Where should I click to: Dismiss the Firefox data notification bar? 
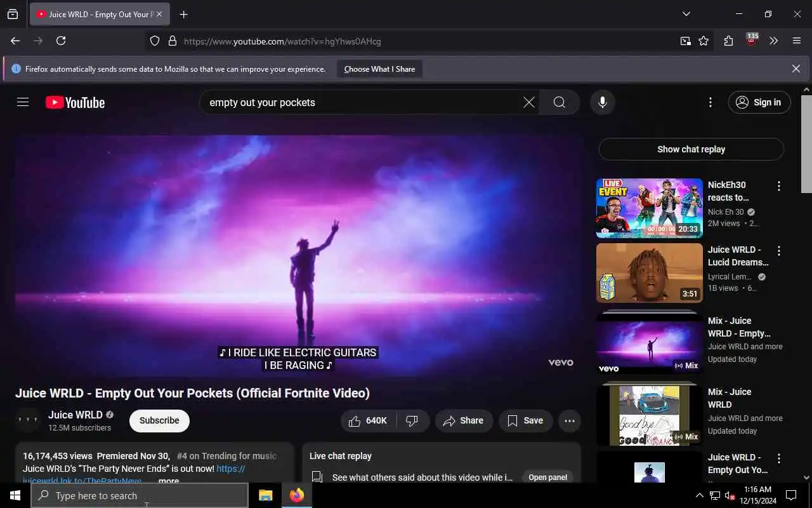point(796,69)
